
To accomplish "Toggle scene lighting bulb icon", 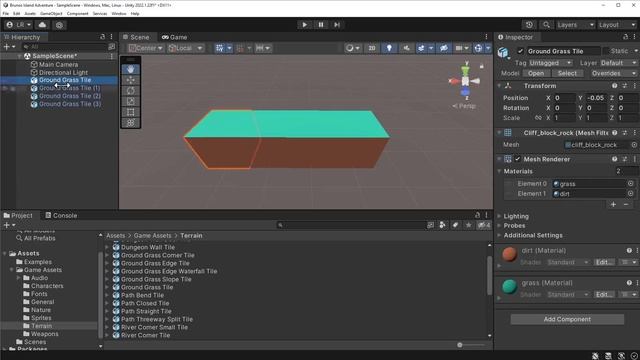I will tap(389, 48).
